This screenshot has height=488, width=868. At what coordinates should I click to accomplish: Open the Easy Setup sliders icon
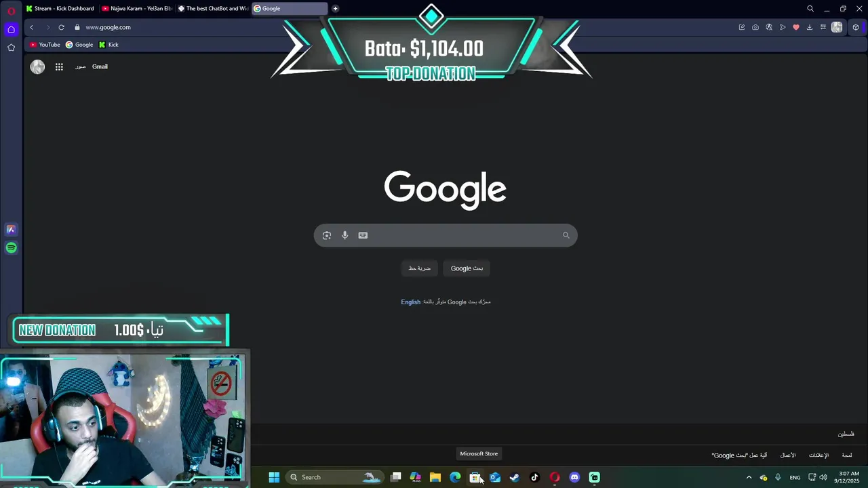tap(823, 27)
